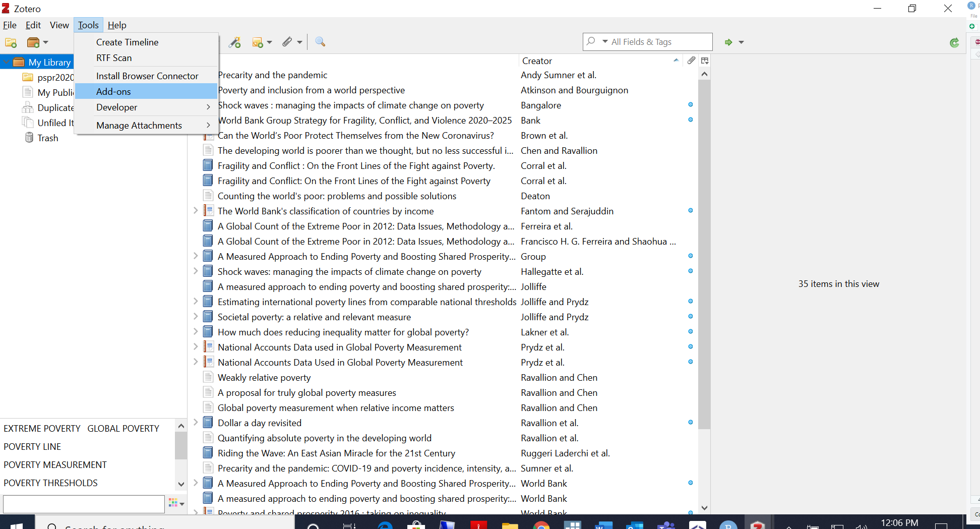Screen dimensions: 980x529
Task: Open the Trash in the sidebar
Action: pos(48,138)
